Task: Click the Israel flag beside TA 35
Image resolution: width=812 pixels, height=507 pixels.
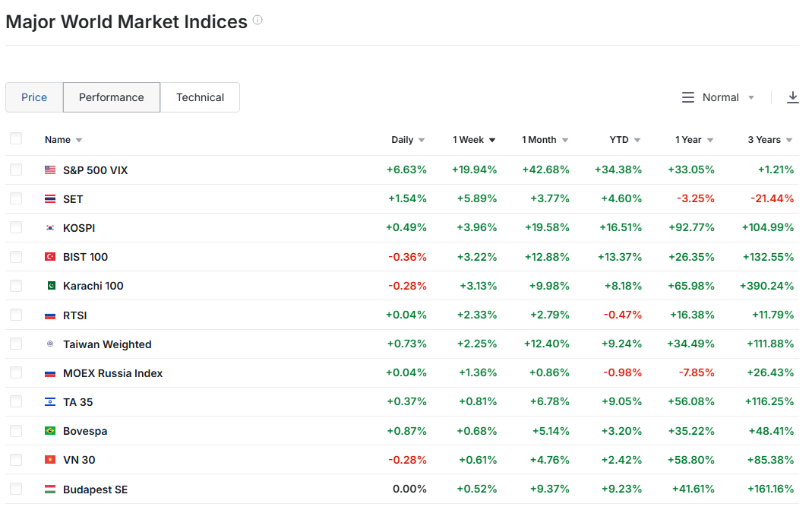Action: [x=50, y=402]
